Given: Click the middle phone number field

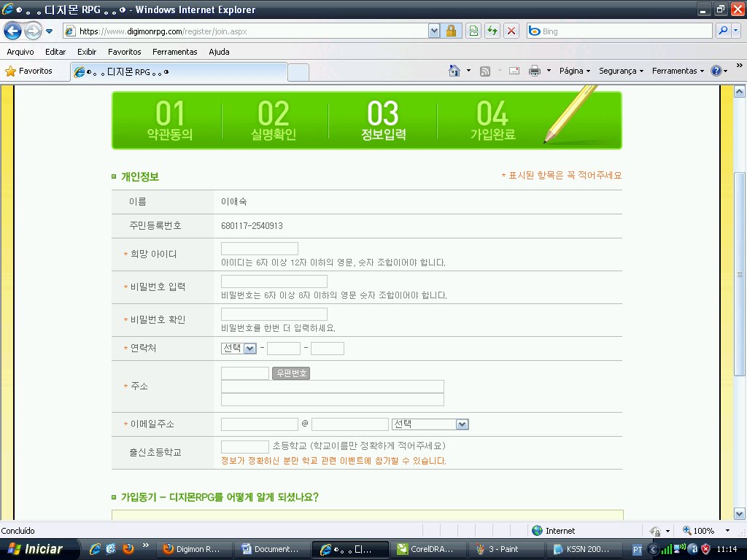Looking at the screenshot, I should click(x=284, y=348).
